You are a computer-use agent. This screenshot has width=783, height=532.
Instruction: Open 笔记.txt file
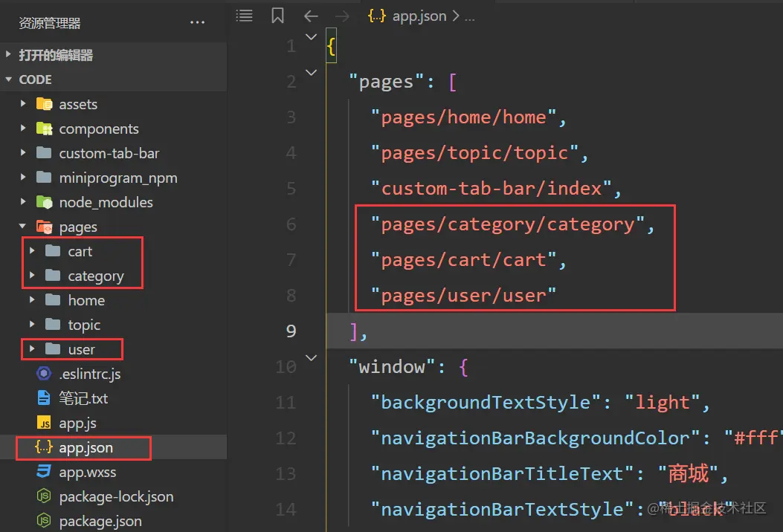click(x=83, y=398)
